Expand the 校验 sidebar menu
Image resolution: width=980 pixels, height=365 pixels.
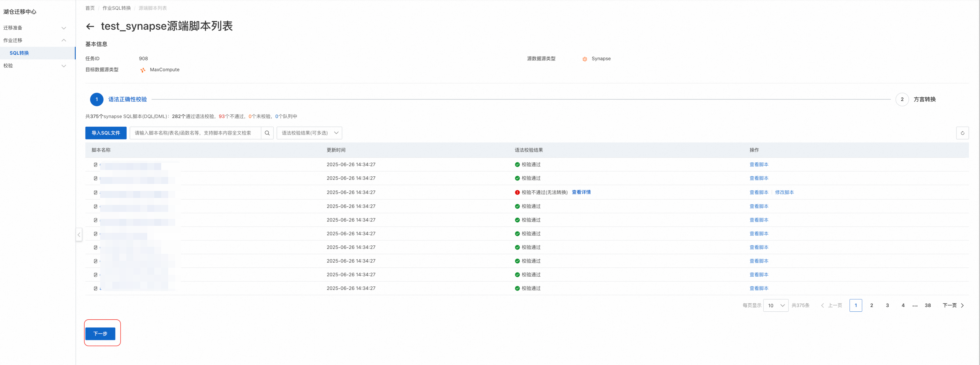[38, 66]
